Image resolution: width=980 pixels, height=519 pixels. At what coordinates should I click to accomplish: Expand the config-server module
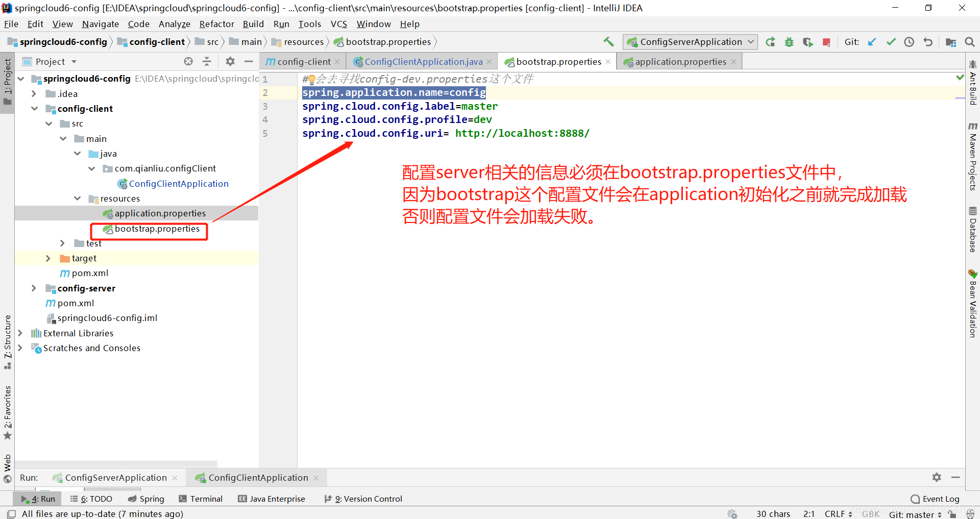click(x=34, y=288)
